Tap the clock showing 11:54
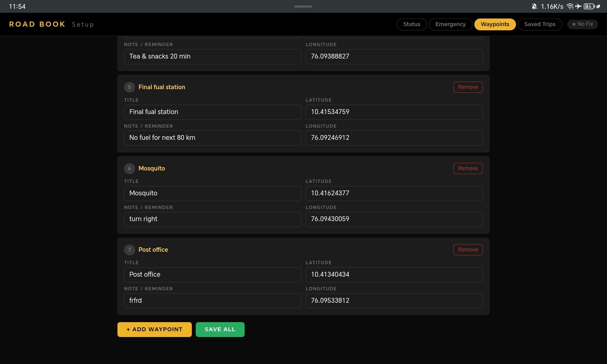Image resolution: width=607 pixels, height=364 pixels. 17,6
